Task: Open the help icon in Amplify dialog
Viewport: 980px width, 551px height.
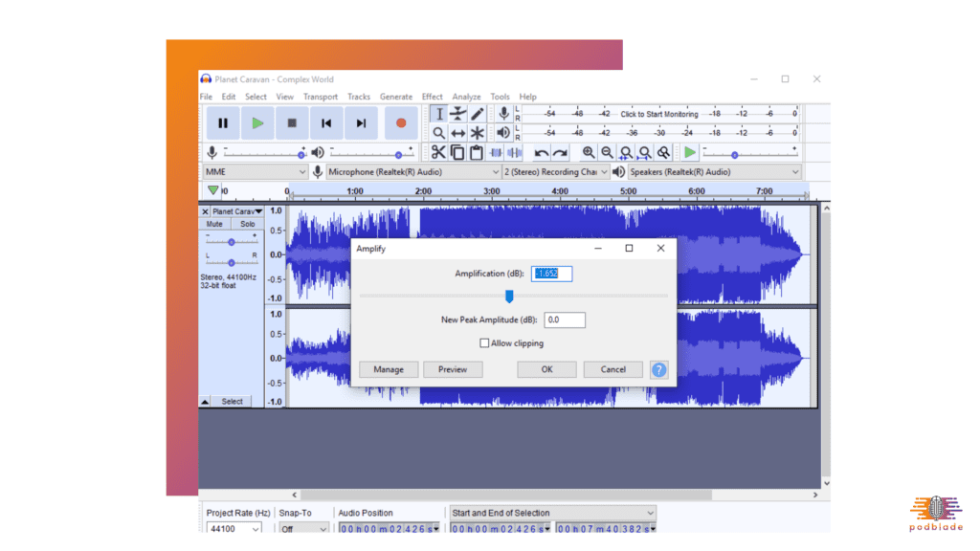Action: coord(658,369)
